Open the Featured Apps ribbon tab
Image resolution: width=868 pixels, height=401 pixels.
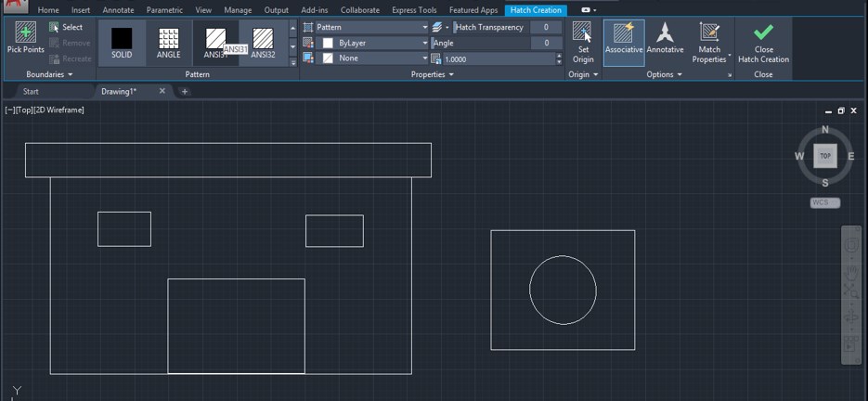point(473,10)
